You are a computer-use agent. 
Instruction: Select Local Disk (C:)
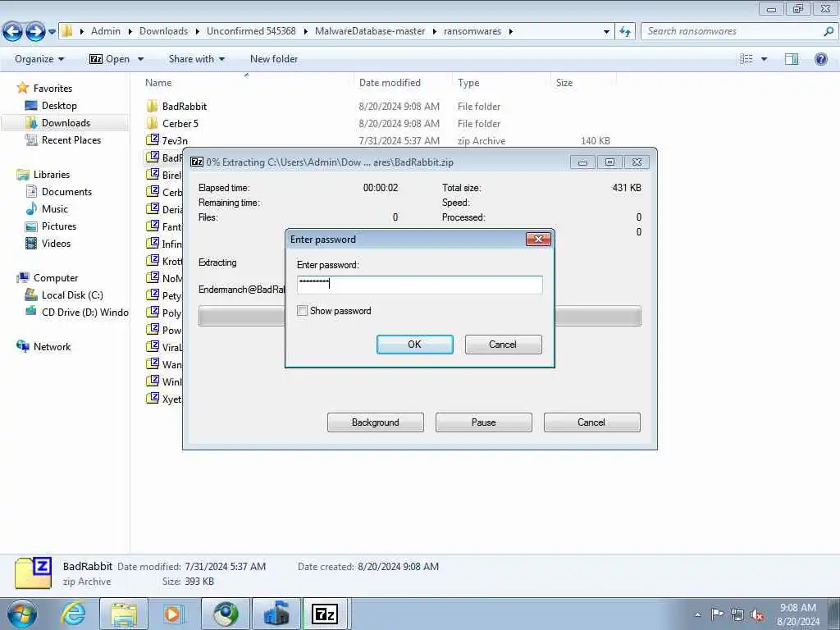[72, 295]
